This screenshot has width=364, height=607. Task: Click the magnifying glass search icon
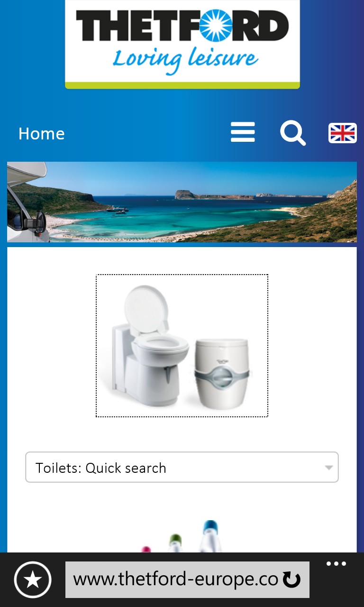pyautogui.click(x=293, y=133)
